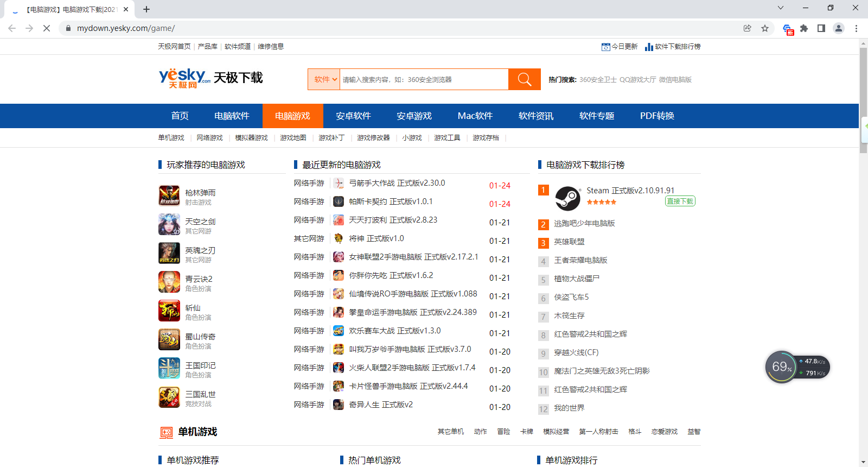
Task: Open the browser profile avatar icon
Action: pyautogui.click(x=839, y=28)
